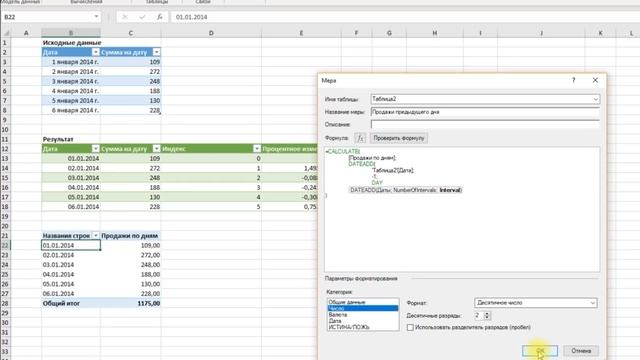640x360 pixels.
Task: Select Число category in list
Action: pos(363,309)
